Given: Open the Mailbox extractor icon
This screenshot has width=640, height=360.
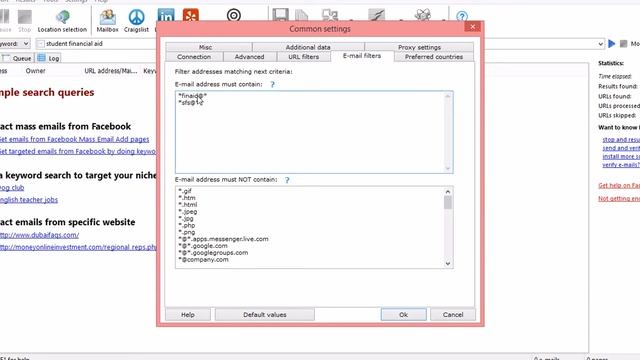Looking at the screenshot, I should point(107,21).
